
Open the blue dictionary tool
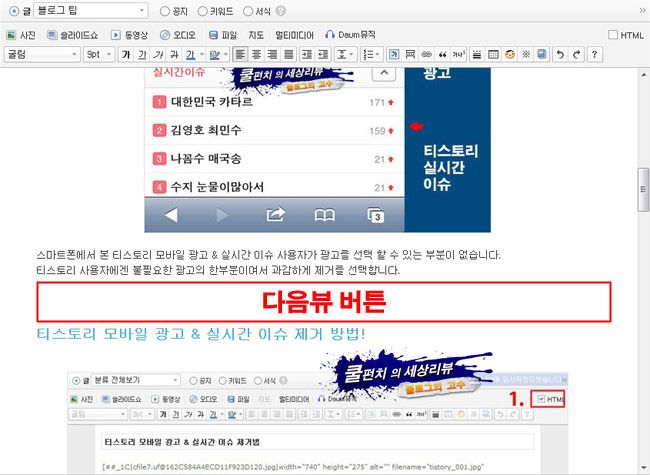point(542,54)
